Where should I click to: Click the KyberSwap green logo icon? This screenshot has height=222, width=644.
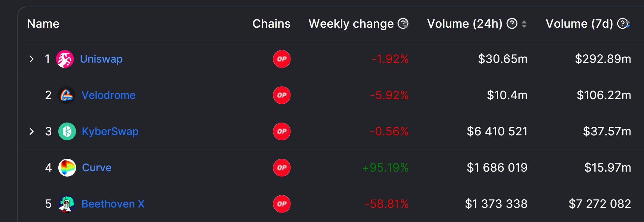point(67,131)
